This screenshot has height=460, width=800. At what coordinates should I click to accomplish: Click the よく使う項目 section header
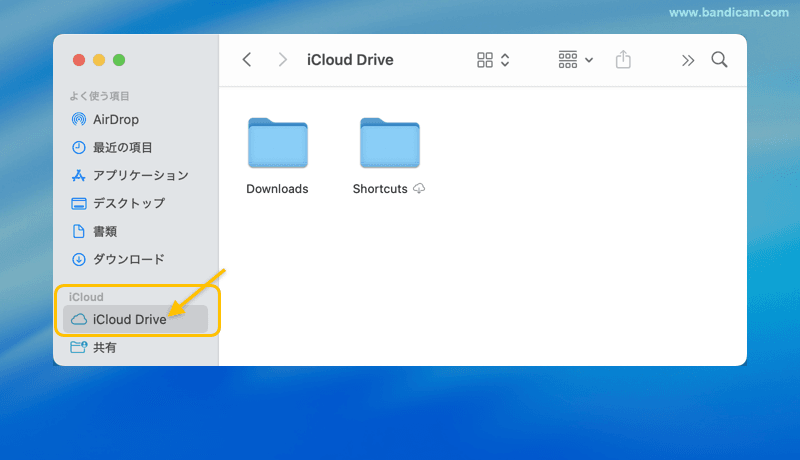coord(99,96)
